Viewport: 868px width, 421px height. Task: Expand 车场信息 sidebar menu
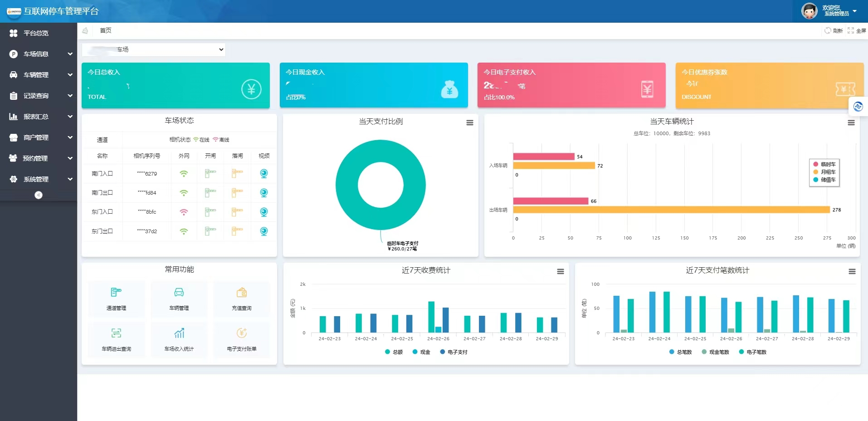click(39, 54)
